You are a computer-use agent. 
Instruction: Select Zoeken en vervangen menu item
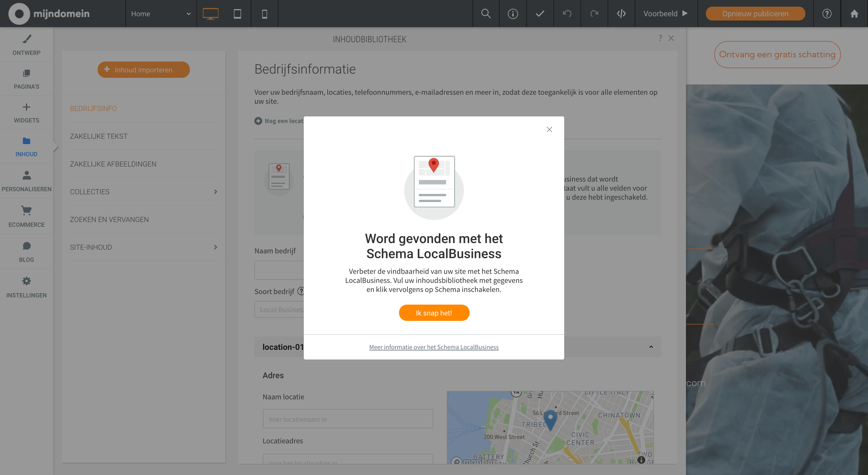click(109, 220)
